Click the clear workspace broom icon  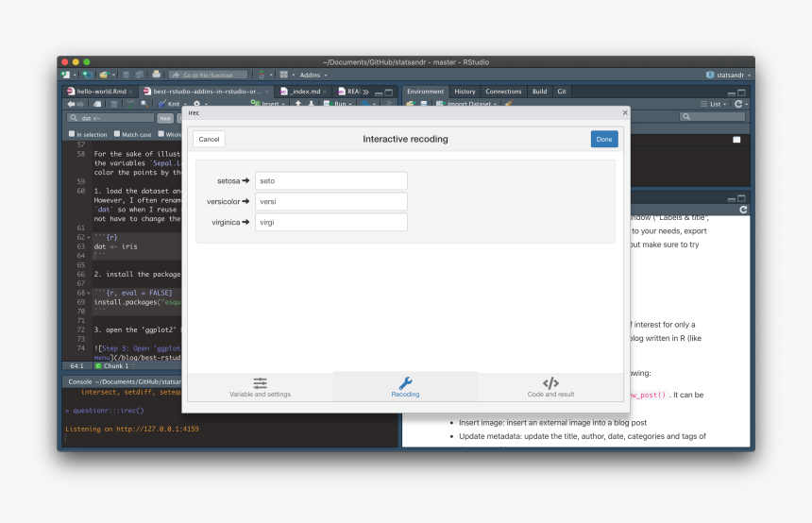(509, 104)
